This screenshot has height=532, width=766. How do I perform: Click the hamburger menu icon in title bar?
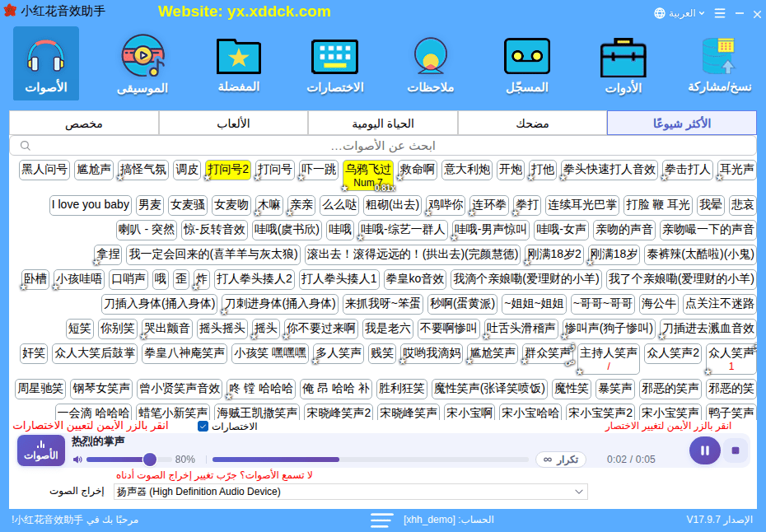pos(720,13)
